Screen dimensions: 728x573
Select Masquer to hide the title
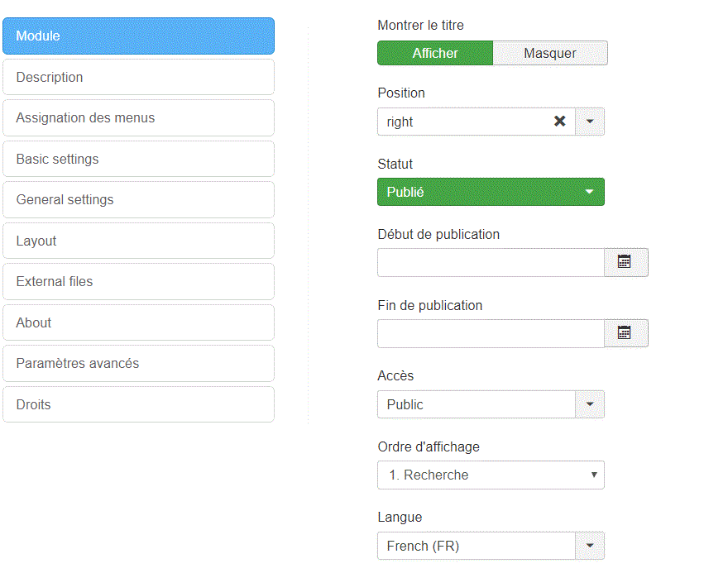(x=550, y=53)
